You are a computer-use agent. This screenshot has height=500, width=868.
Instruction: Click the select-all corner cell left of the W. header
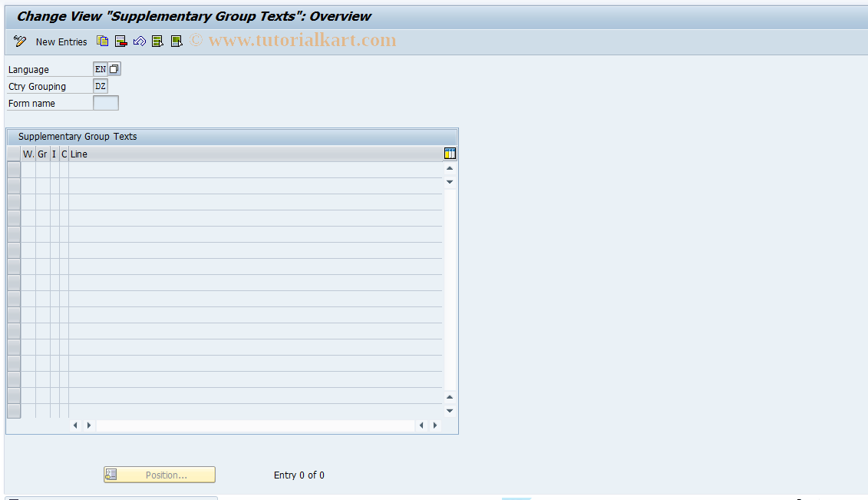tap(14, 154)
